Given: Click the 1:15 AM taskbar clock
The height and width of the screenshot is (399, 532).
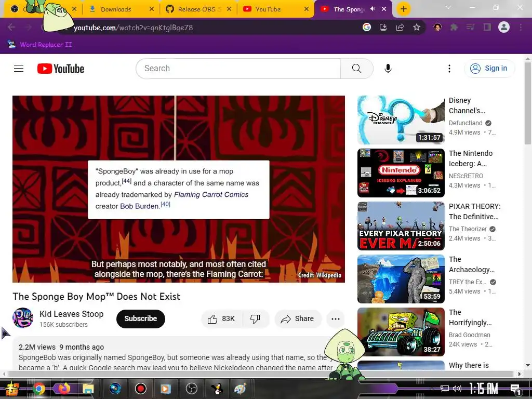Looking at the screenshot, I should [x=484, y=388].
